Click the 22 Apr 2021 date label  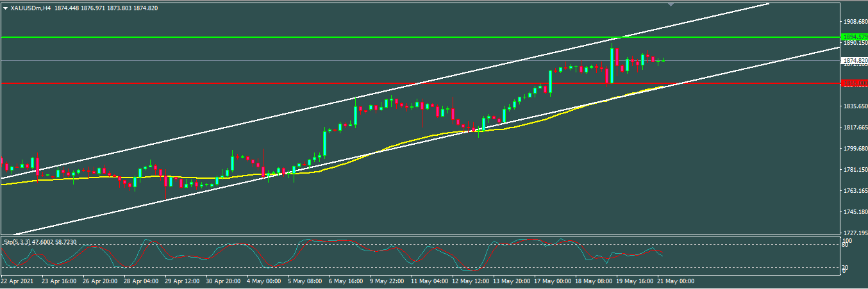pyautogui.click(x=17, y=281)
